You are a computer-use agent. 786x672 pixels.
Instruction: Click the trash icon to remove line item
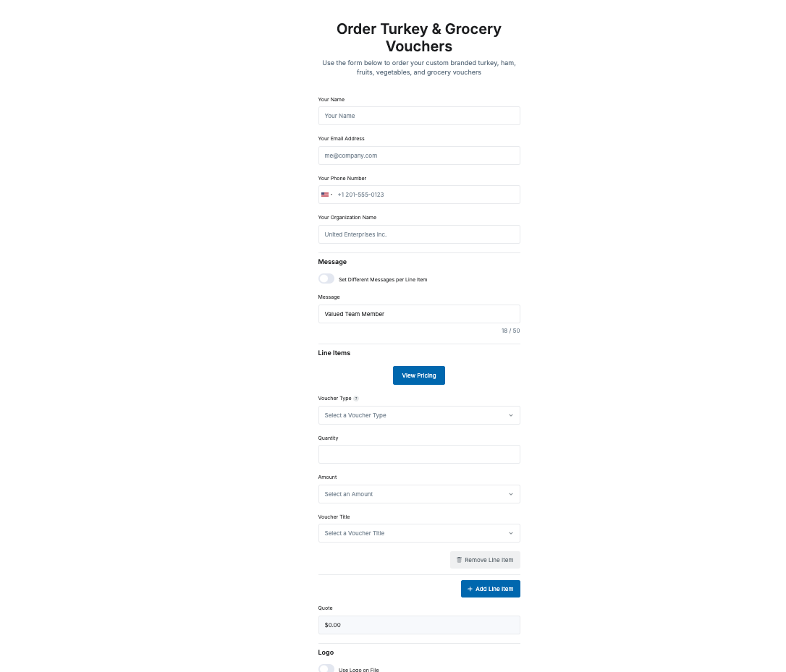pyautogui.click(x=459, y=560)
